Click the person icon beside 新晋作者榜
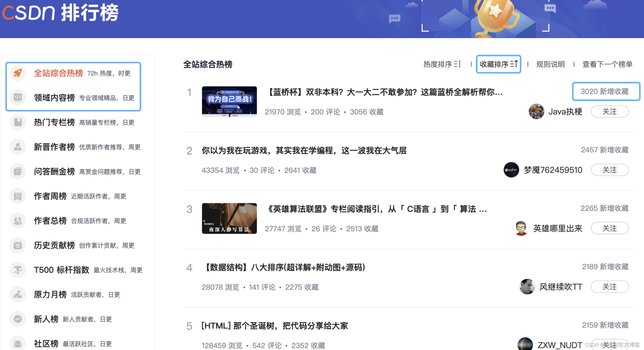Screen dimensions: 644x350 [x=18, y=147]
